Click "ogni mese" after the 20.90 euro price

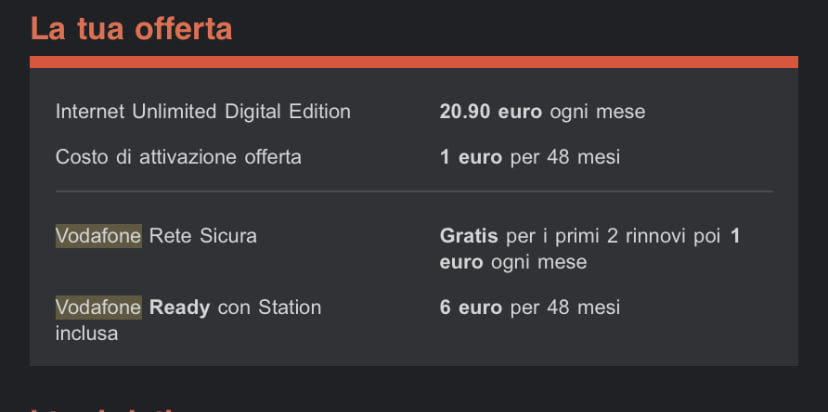point(597,112)
